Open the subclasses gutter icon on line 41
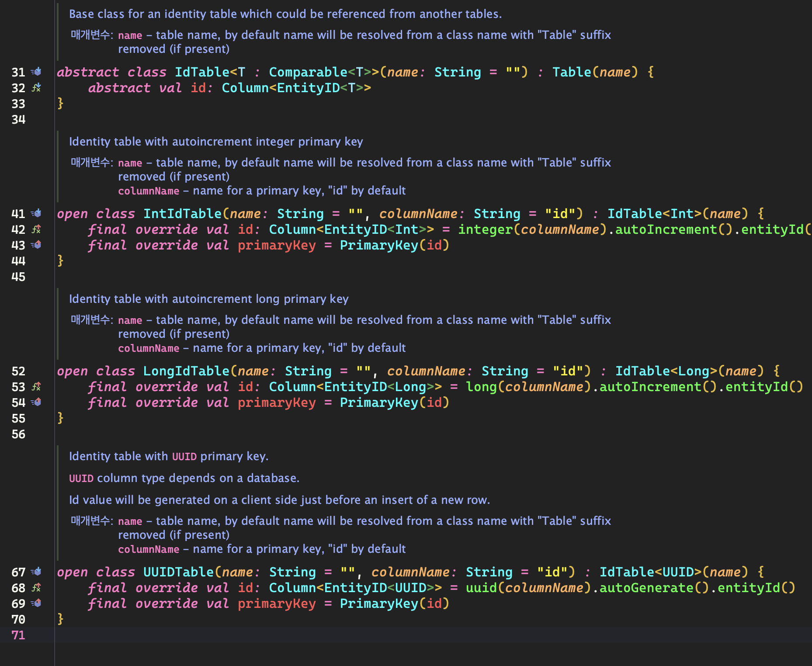The width and height of the screenshot is (812, 666). (x=36, y=213)
